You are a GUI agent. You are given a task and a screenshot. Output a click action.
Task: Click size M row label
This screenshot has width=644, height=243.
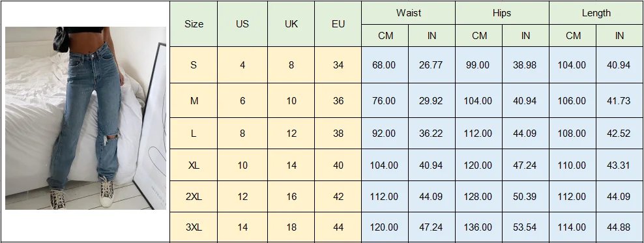pyautogui.click(x=194, y=100)
